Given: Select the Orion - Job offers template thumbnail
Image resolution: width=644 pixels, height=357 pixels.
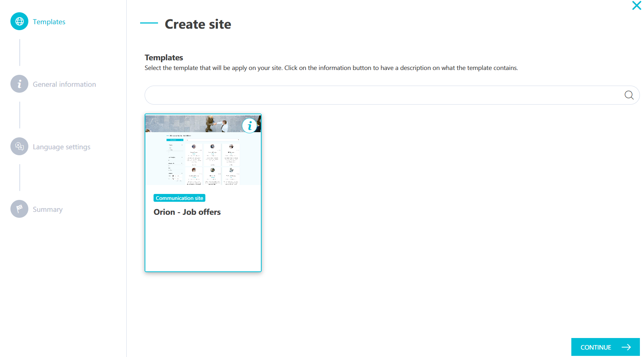Looking at the screenshot, I should (203, 150).
